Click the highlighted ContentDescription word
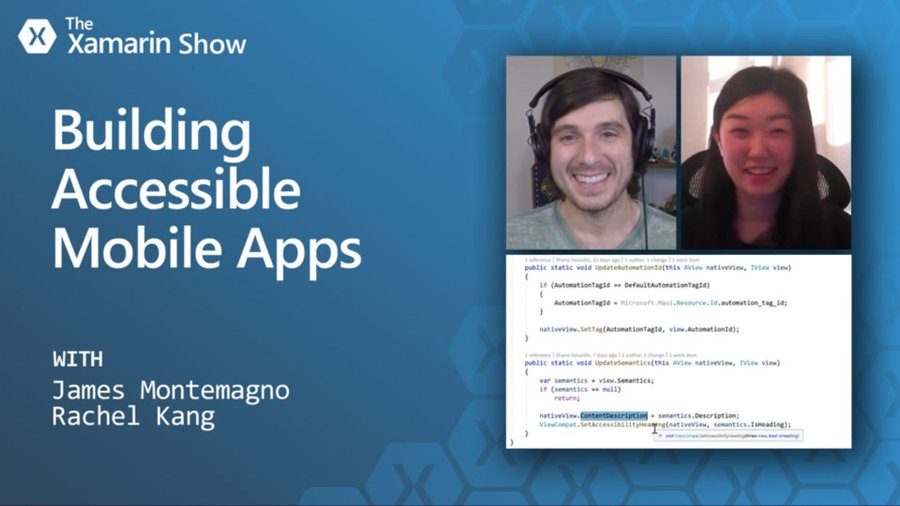Viewport: 900px width, 506px height. 614,415
